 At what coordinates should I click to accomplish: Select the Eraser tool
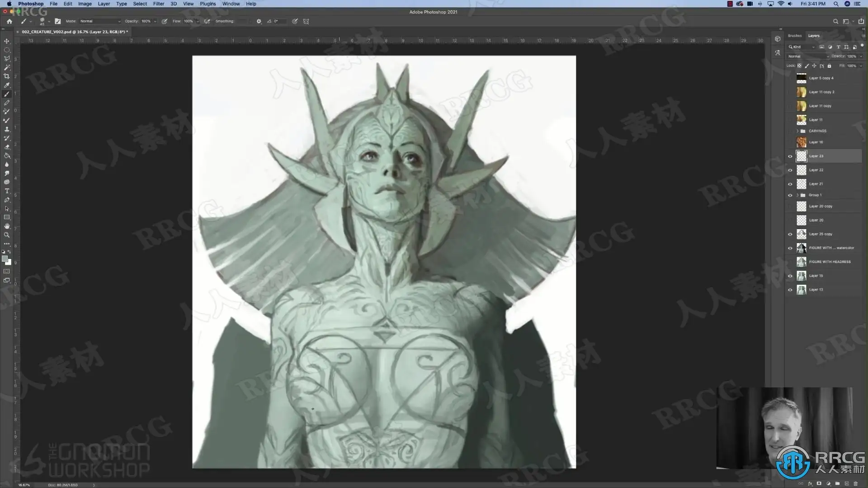(7, 147)
